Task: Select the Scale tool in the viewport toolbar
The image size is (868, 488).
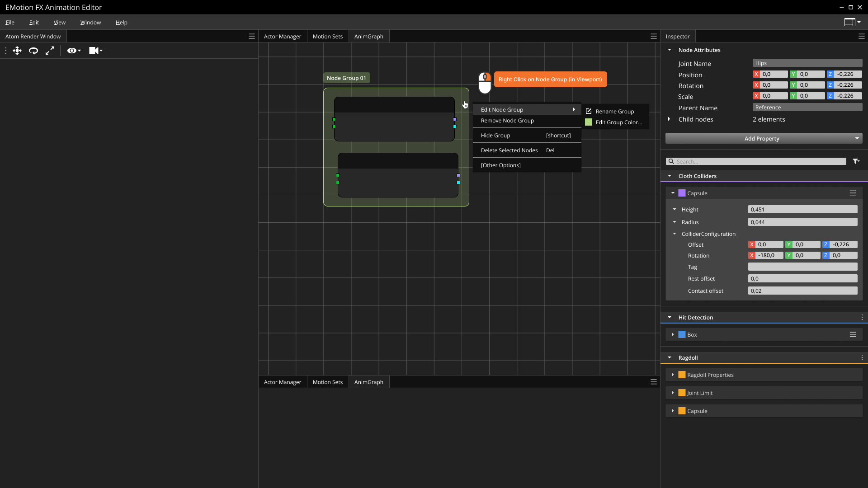Action: pos(50,51)
